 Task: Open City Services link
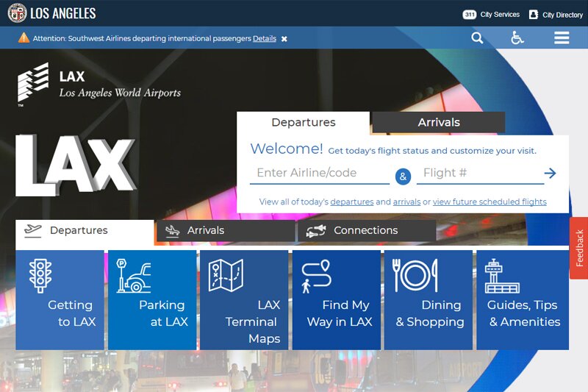pyautogui.click(x=500, y=15)
